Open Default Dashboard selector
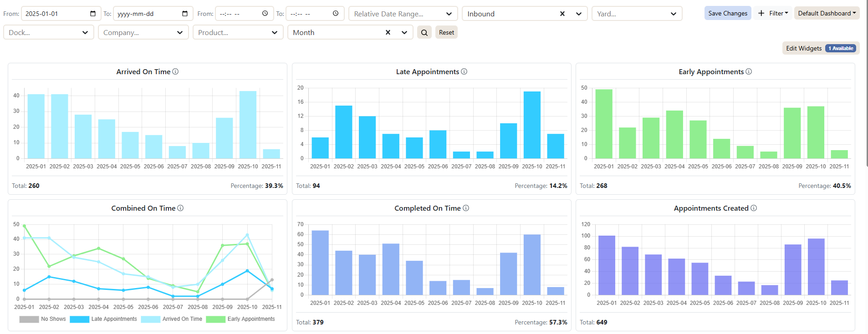868x334 pixels. (x=827, y=13)
